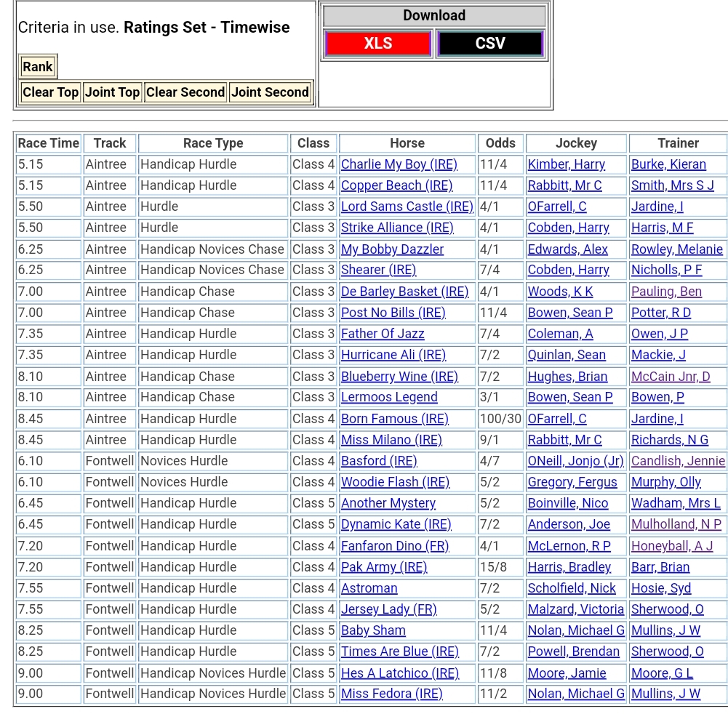The image size is (728, 714).
Task: View jockey Malzard, Victoria profile
Action: tap(575, 609)
